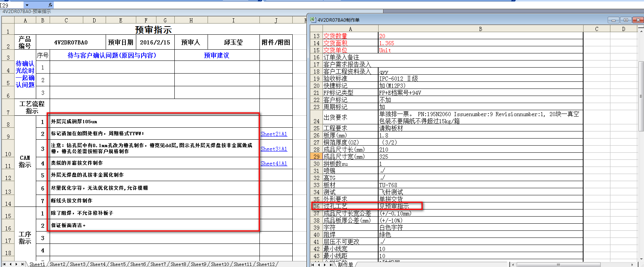Switch to the Sheet1 tab
The width and height of the screenshot is (644, 267).
click(x=37, y=264)
